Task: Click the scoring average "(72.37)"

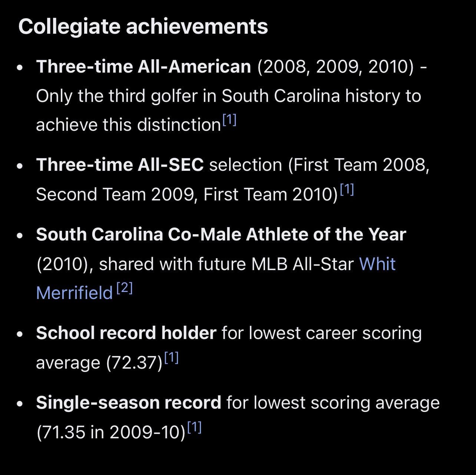Action: 134,362
